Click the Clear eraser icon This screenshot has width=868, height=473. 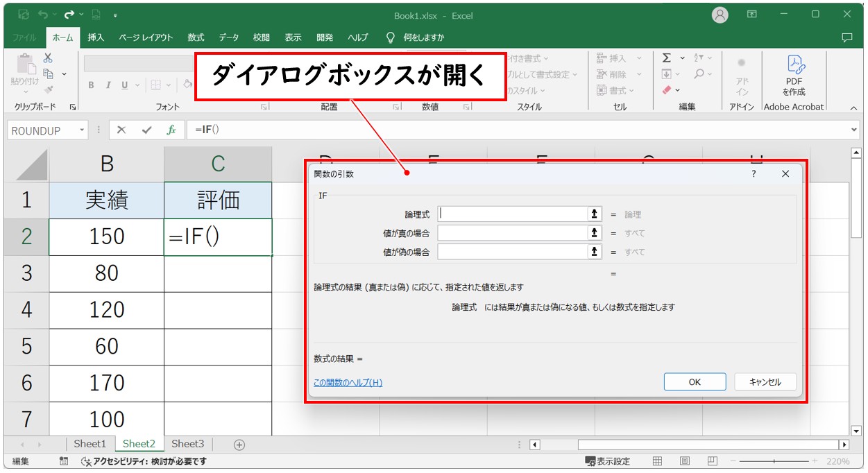coord(667,90)
